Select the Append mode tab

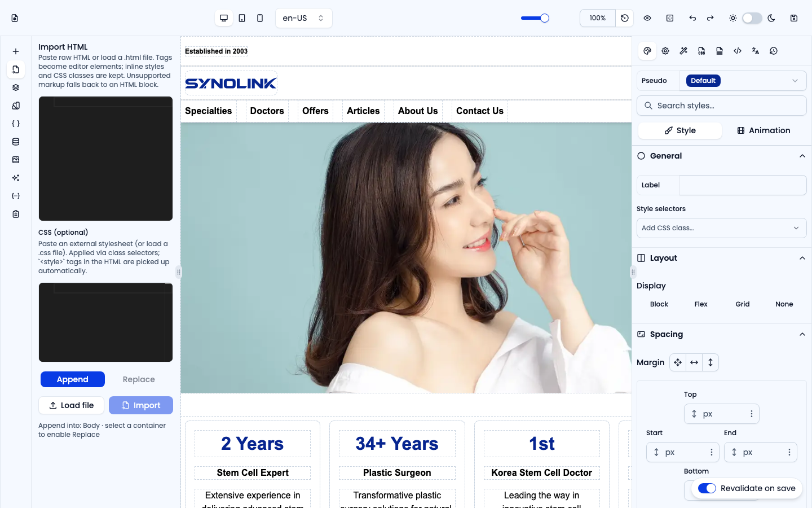click(73, 379)
